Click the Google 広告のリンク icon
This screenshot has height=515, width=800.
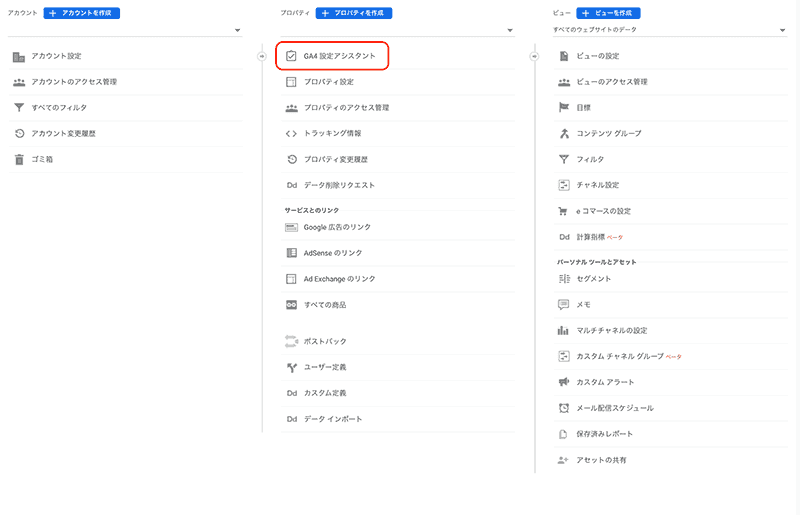point(291,228)
